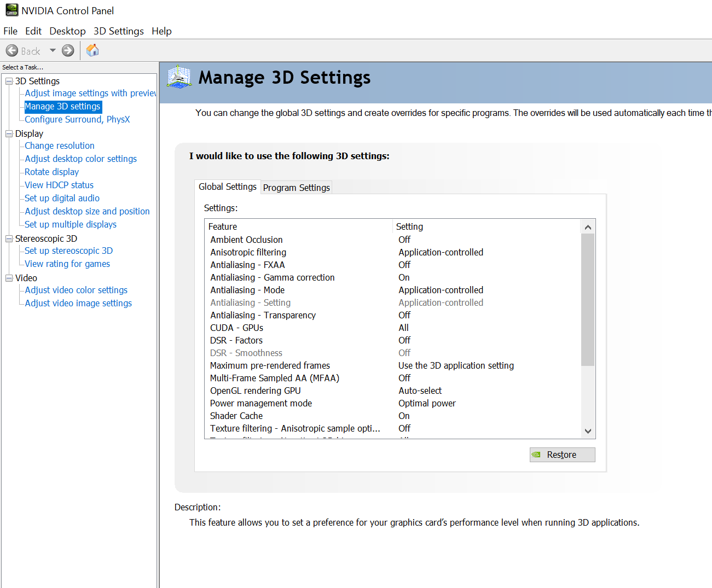Image resolution: width=712 pixels, height=588 pixels.
Task: Select the Ambient Occlusion feature row
Action: [392, 240]
